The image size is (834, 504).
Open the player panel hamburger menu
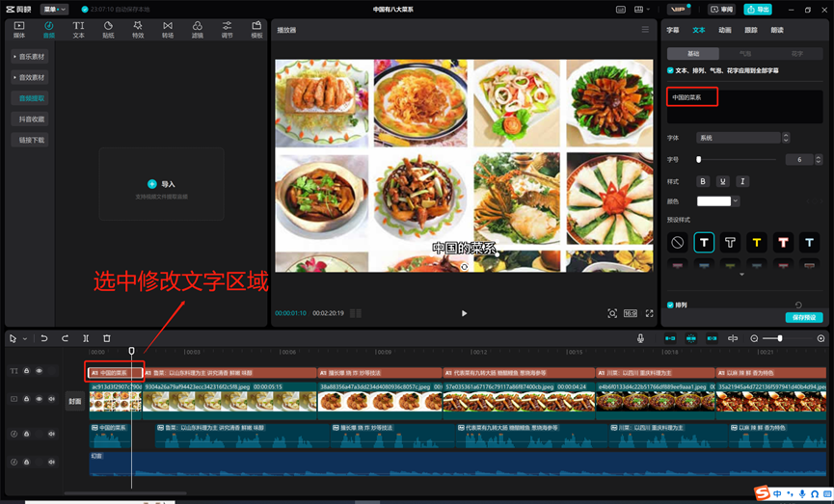click(645, 30)
